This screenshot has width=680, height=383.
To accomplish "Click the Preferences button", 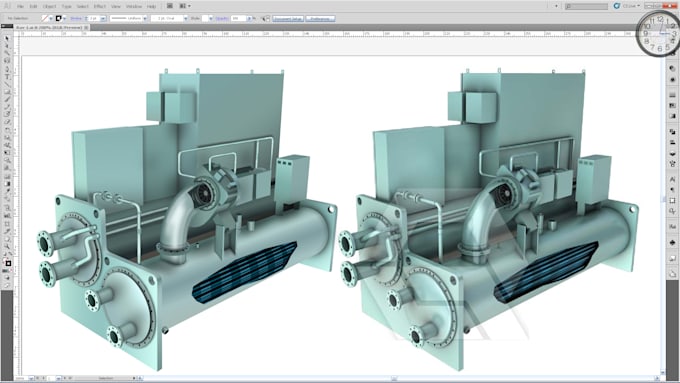I will click(x=320, y=19).
